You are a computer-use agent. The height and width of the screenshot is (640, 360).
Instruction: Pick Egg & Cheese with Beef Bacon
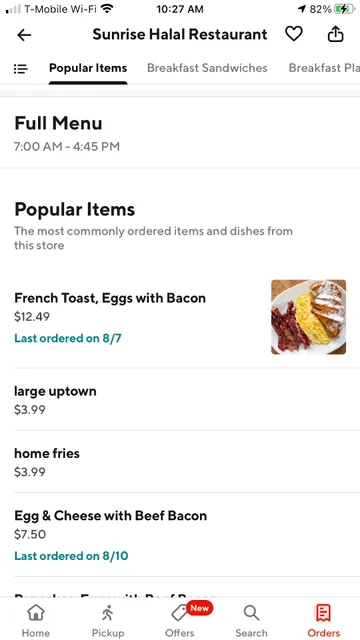180,535
